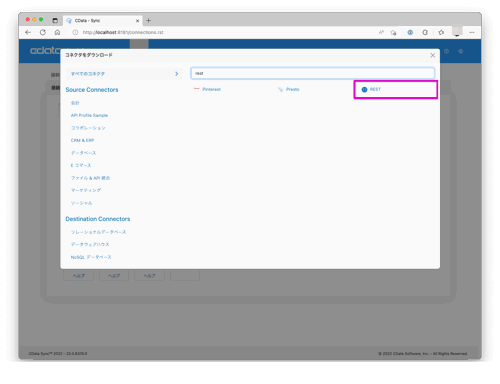This screenshot has width=500, height=384.
Task: Open the browser profile avatar
Action: click(x=457, y=32)
